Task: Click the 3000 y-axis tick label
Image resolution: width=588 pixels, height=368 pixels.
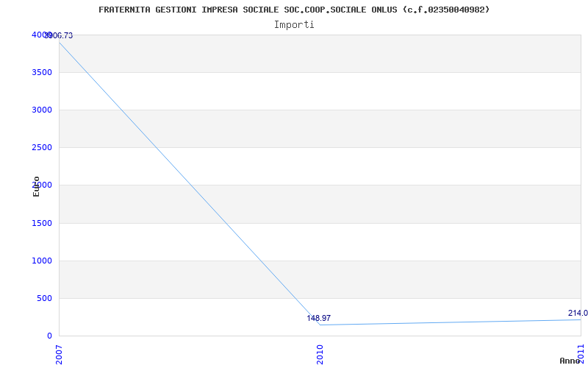Action: pyautogui.click(x=42, y=110)
